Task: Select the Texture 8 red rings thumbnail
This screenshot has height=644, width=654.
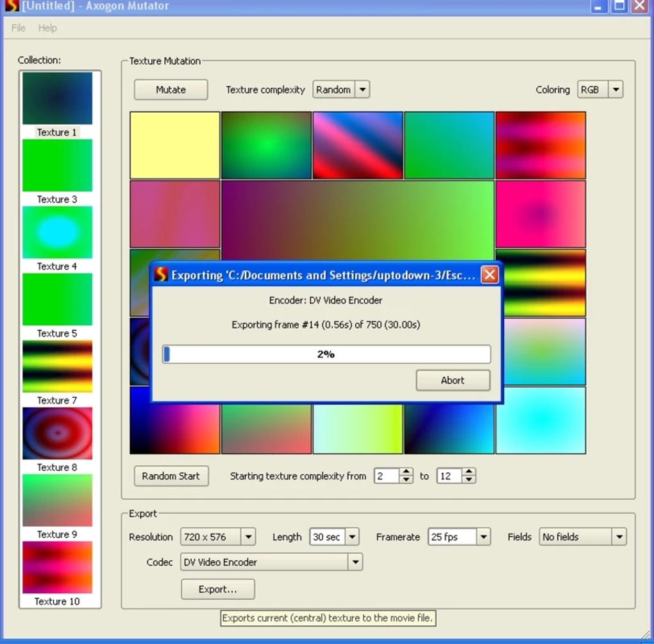Action: coord(57,433)
